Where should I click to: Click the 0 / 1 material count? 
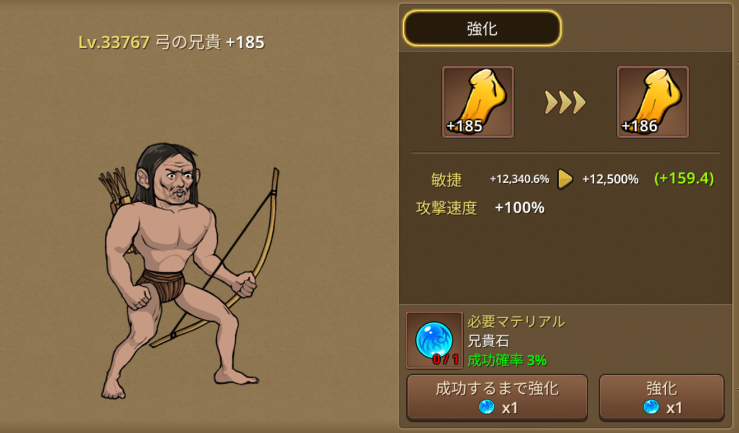(x=446, y=359)
